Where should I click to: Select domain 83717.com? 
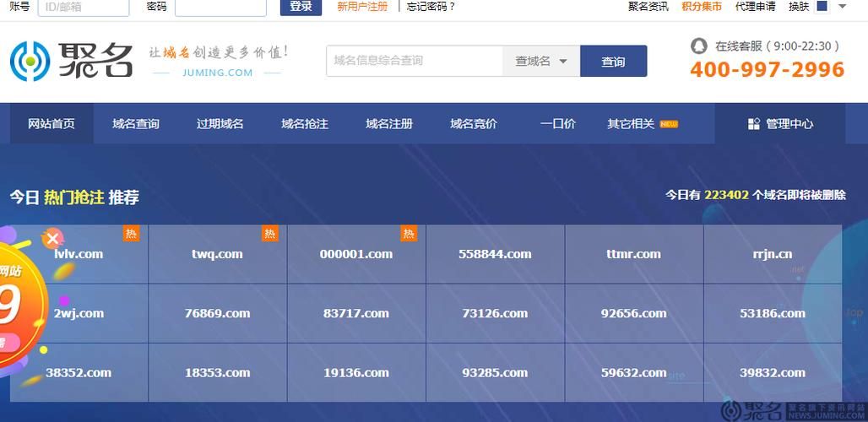(356, 314)
